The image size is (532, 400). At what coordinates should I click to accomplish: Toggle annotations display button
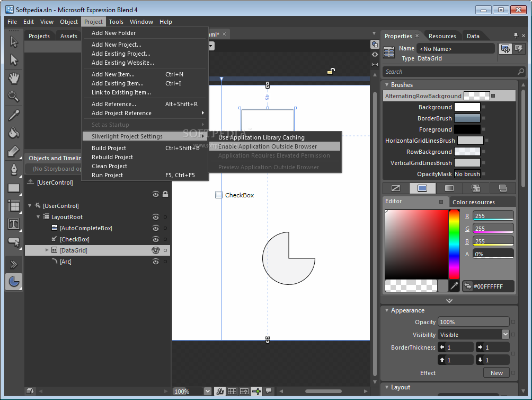click(x=269, y=391)
